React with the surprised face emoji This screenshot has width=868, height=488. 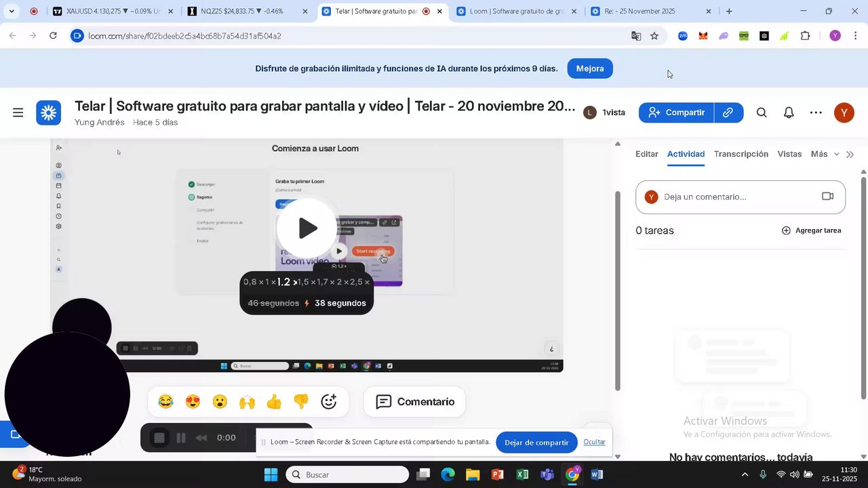(x=220, y=402)
